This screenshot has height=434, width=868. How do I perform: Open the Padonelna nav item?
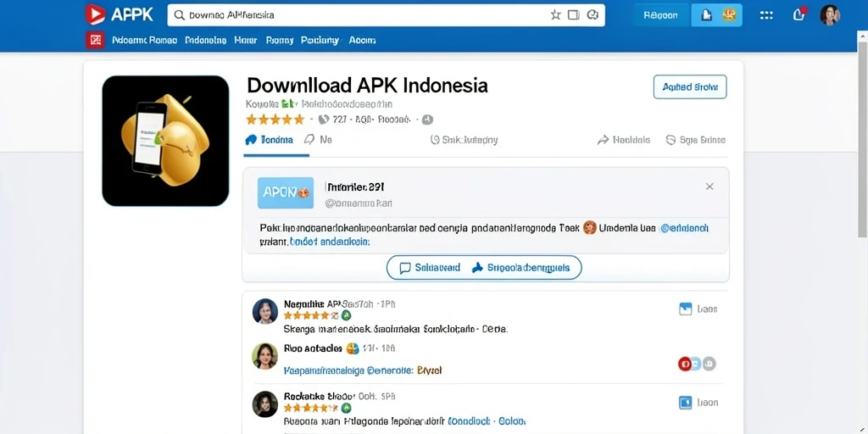click(x=205, y=41)
